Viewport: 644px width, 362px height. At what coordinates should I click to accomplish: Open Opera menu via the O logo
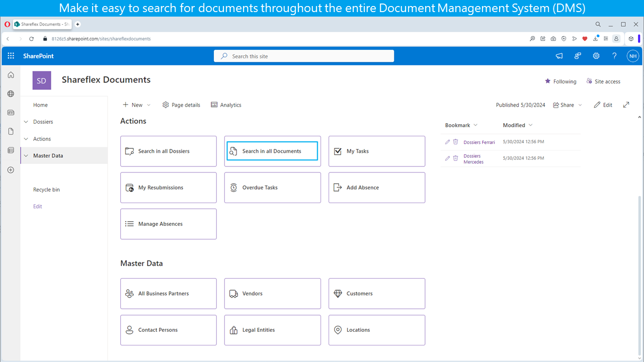tap(7, 24)
